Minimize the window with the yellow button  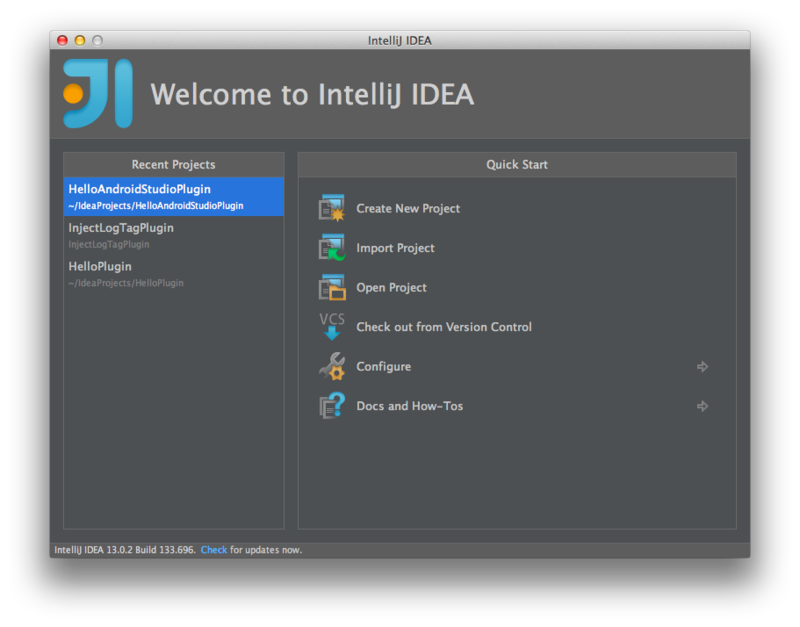click(80, 40)
